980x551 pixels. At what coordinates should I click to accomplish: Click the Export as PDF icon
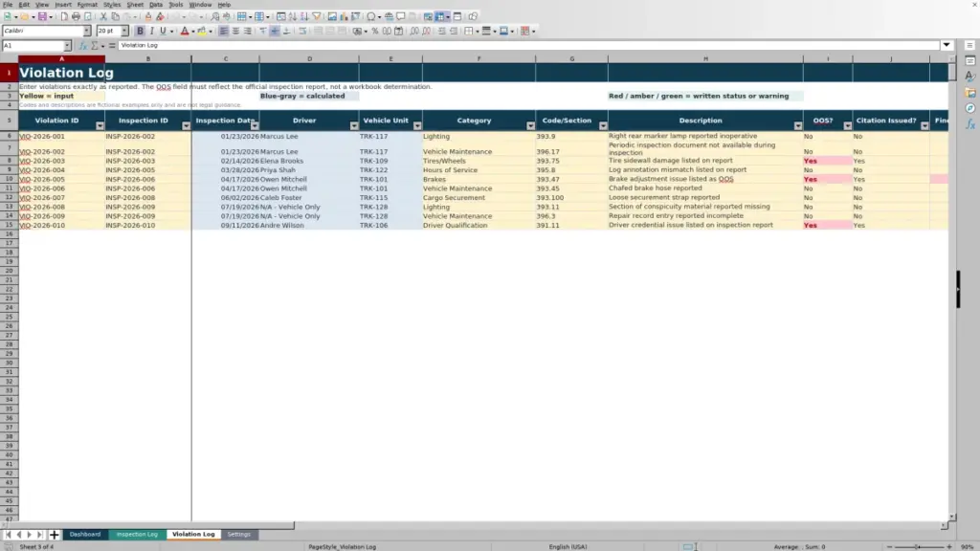[x=64, y=17]
